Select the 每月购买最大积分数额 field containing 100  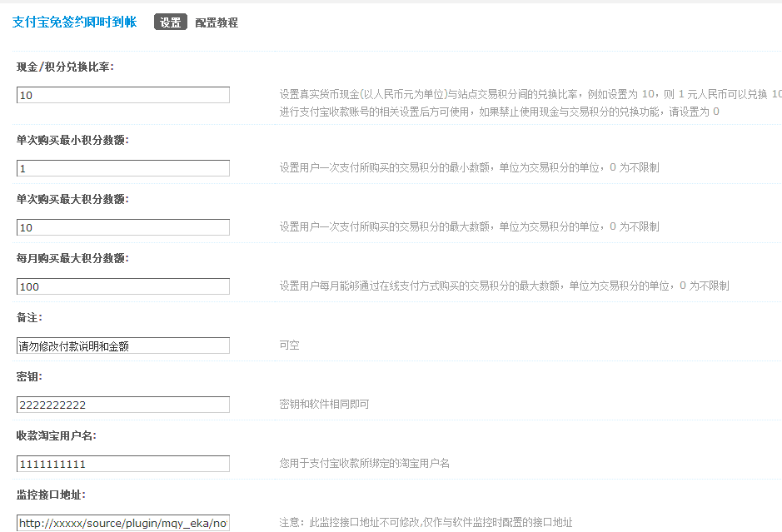pos(123,286)
